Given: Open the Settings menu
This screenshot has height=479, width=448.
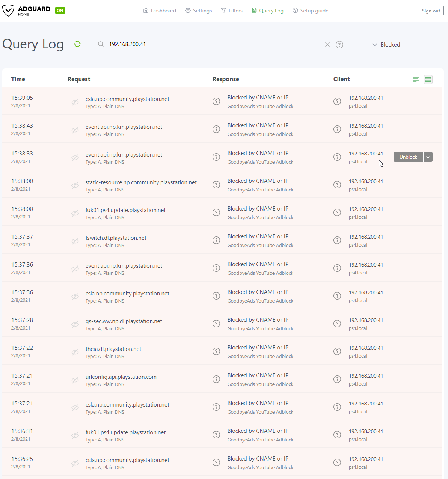Looking at the screenshot, I should point(199,11).
